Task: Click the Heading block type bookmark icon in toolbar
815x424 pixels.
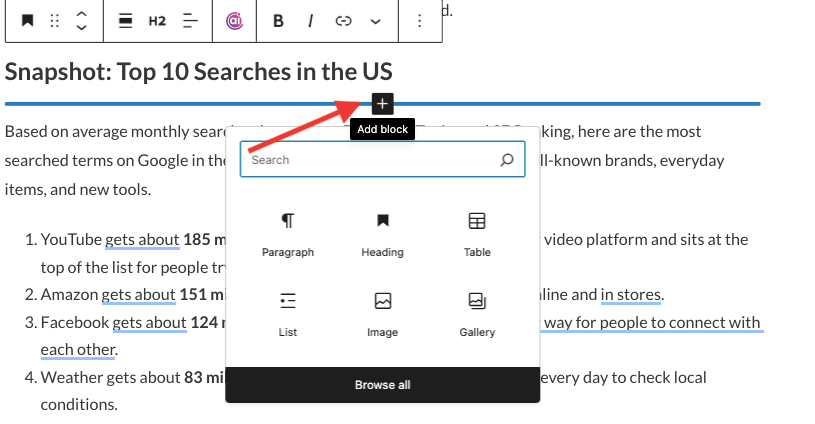Action: (x=28, y=21)
